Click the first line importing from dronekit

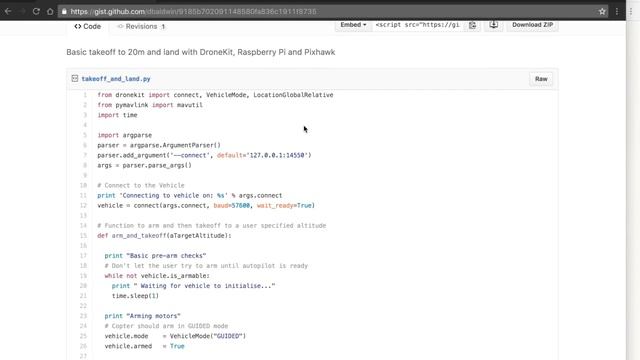[215, 95]
